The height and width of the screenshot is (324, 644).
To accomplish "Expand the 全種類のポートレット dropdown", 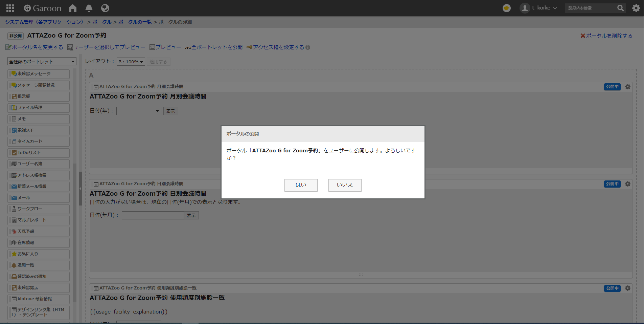I will click(x=42, y=62).
